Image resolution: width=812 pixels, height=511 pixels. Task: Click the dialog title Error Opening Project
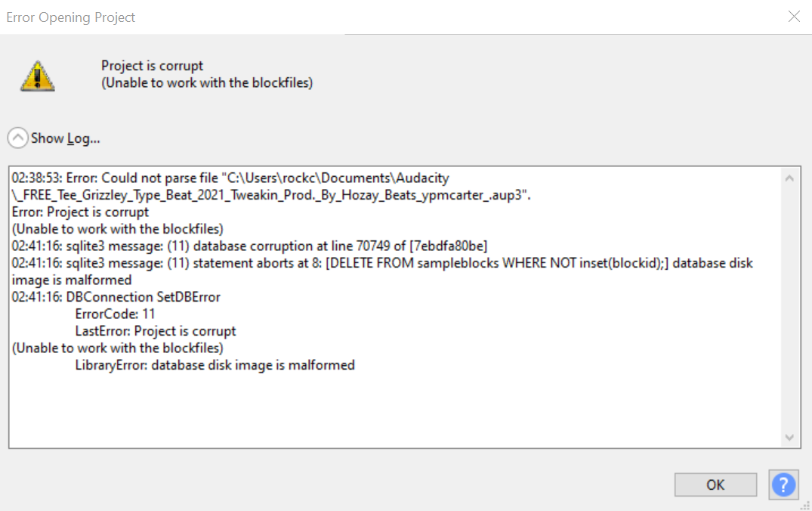click(x=70, y=17)
